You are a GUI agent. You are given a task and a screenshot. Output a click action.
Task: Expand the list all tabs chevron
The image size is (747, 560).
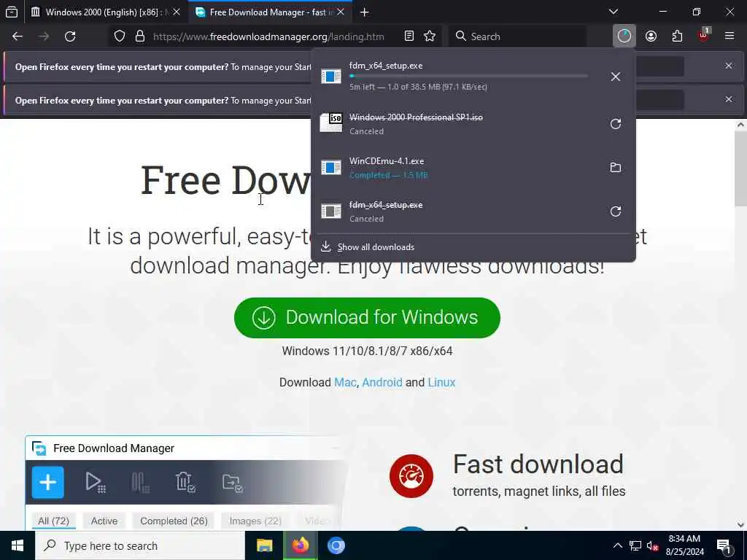point(614,12)
